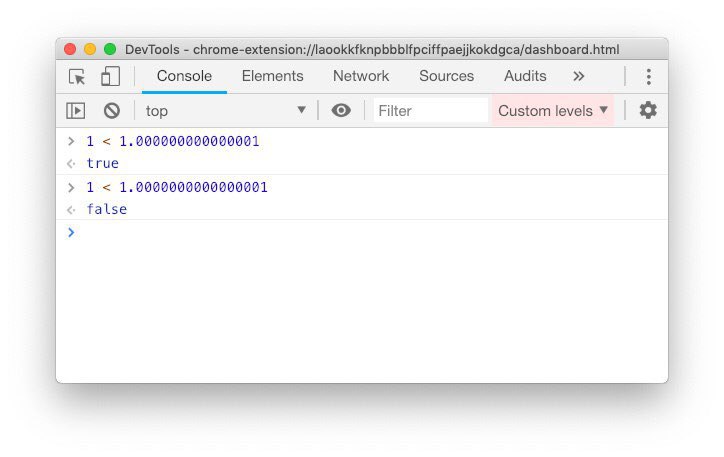The image size is (724, 457).
Task: Show more DevTools tabs chevron
Action: pyautogui.click(x=579, y=76)
